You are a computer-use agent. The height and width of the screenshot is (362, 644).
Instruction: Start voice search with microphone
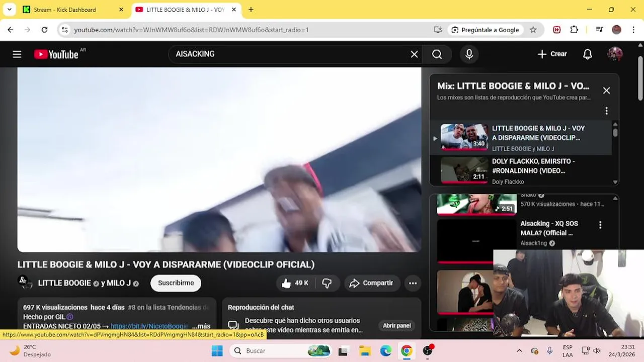pyautogui.click(x=469, y=54)
